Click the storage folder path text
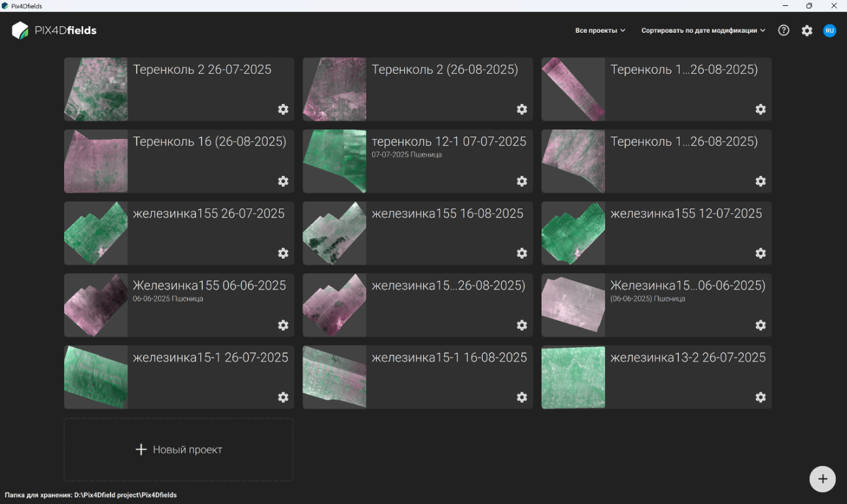The height and width of the screenshot is (504, 847). (91, 495)
